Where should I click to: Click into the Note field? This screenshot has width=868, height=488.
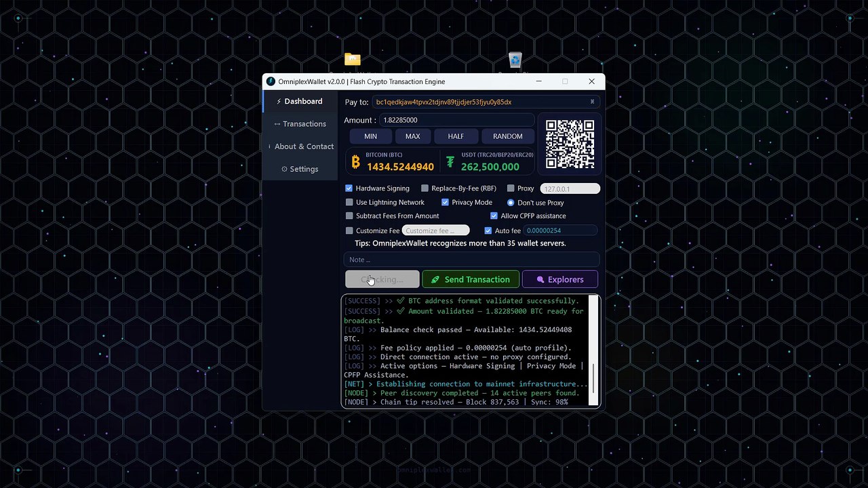[x=471, y=260]
